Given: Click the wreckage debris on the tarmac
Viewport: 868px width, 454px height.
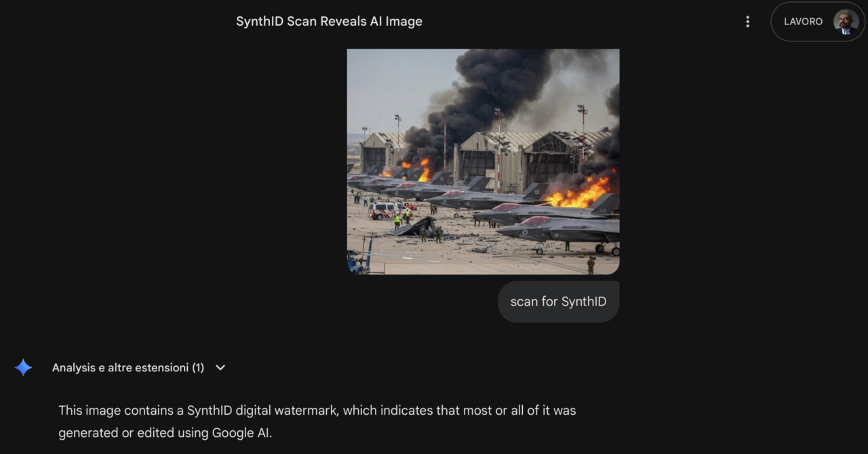Looking at the screenshot, I should (415, 227).
